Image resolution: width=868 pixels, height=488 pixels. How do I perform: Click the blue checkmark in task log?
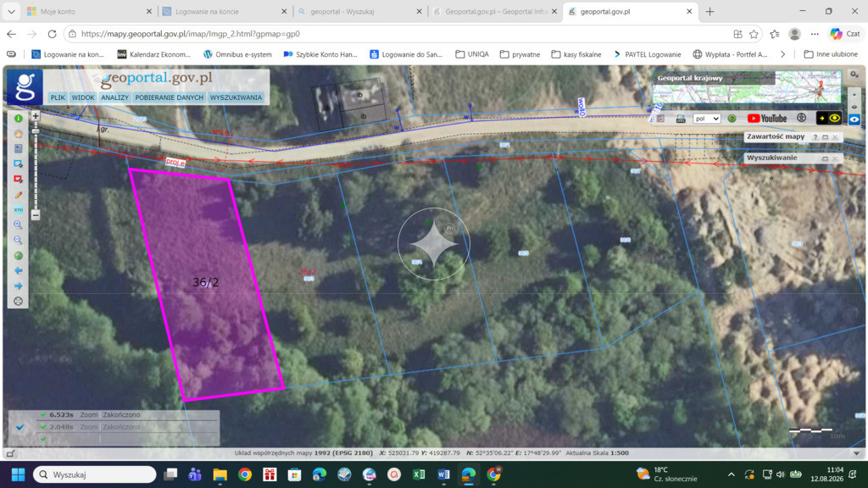[20, 427]
